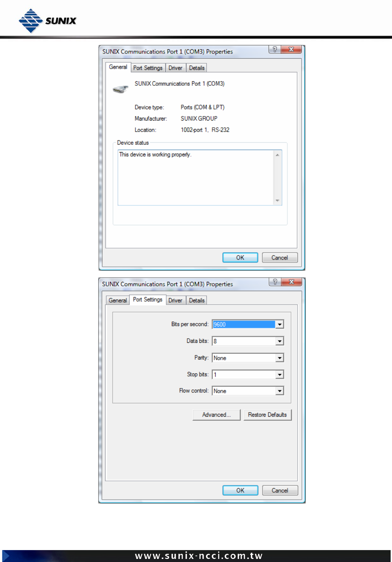This screenshot has width=392, height=562.
Task: Click the 'Bits per second:' label
Action: (190, 324)
